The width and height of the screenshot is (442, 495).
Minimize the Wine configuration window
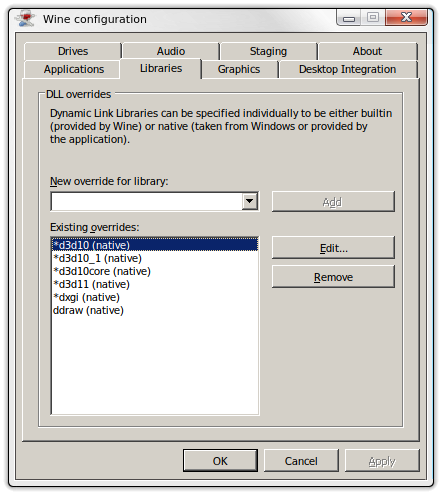point(349,17)
